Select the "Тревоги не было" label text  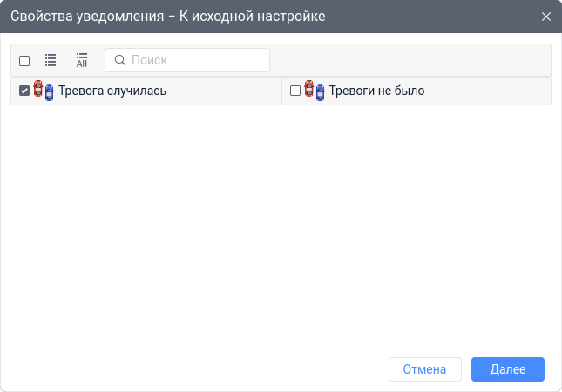pos(376,91)
